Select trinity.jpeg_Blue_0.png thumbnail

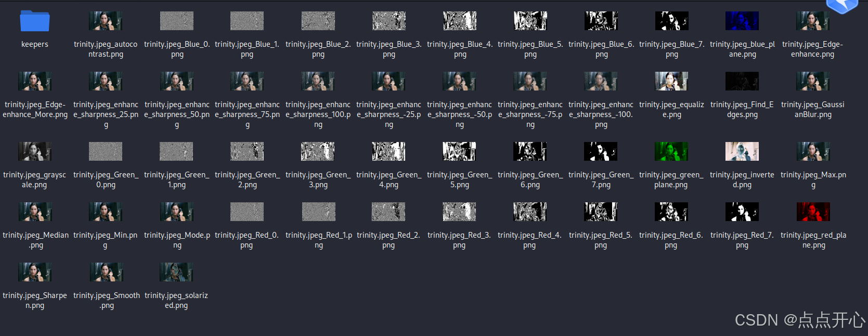(x=177, y=21)
